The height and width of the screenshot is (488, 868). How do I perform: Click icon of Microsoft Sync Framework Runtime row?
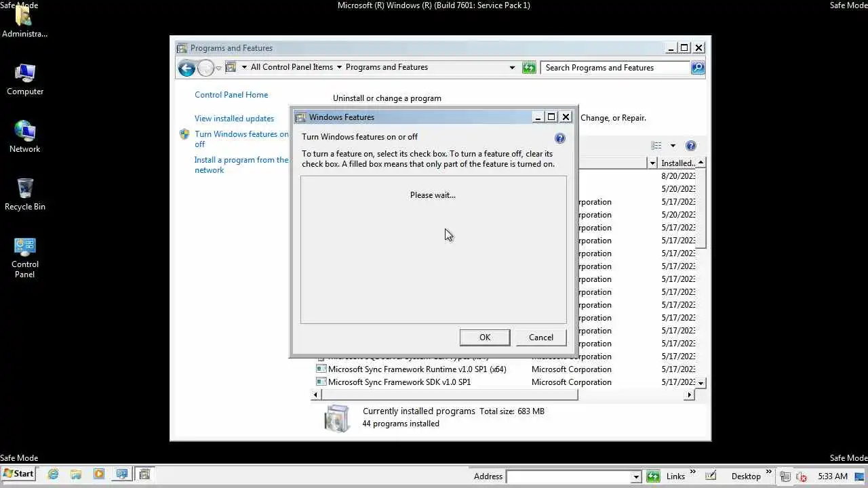pyautogui.click(x=321, y=369)
